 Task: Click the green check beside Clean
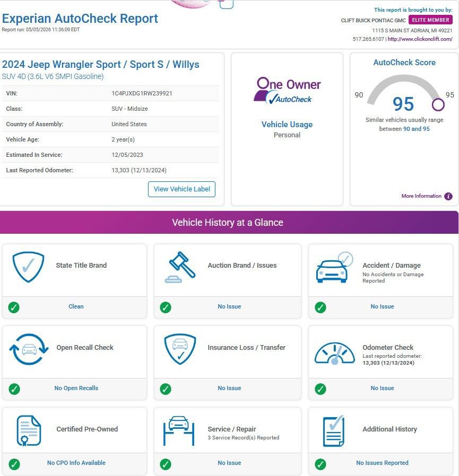point(14,307)
